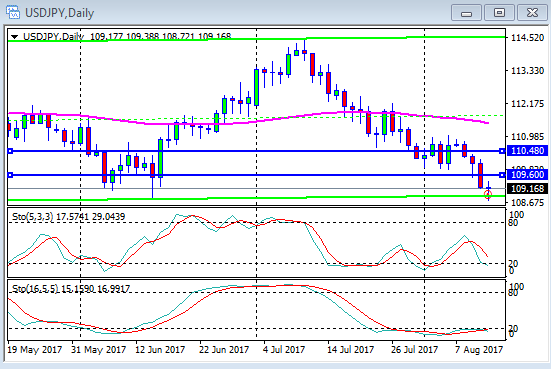The image size is (551, 369).
Task: Maximize the USDJPY,Daily chart window
Action: point(499,13)
